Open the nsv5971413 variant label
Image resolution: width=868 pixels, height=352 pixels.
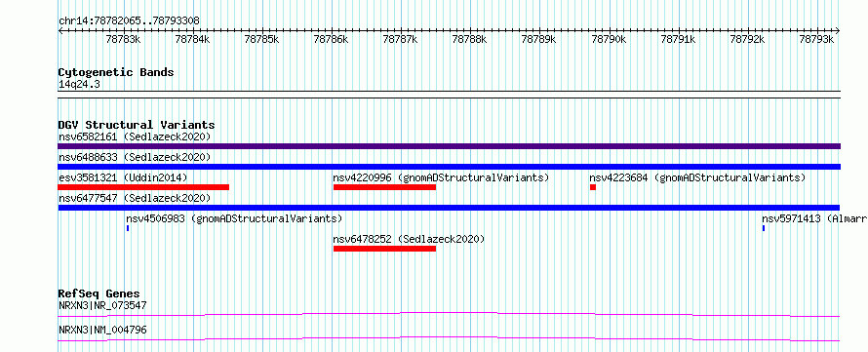coord(814,218)
